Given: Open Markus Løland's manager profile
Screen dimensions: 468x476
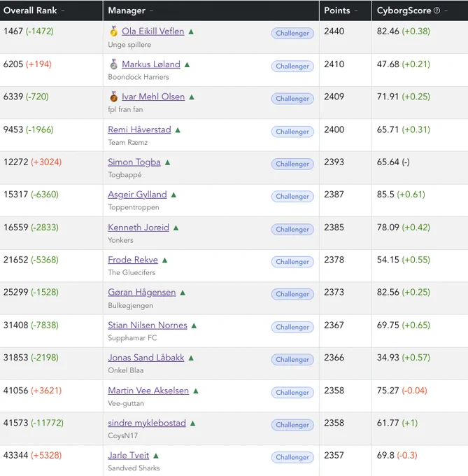Looking at the screenshot, I should [x=151, y=64].
